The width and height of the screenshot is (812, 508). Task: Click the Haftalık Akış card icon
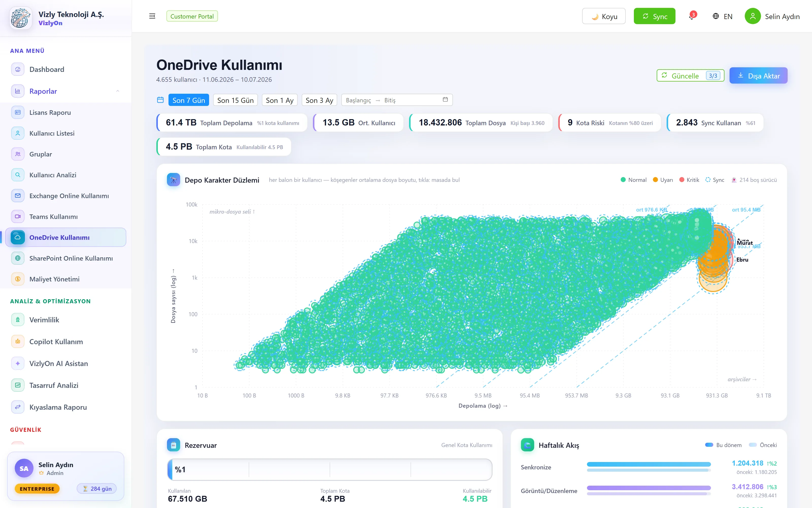[528, 445]
